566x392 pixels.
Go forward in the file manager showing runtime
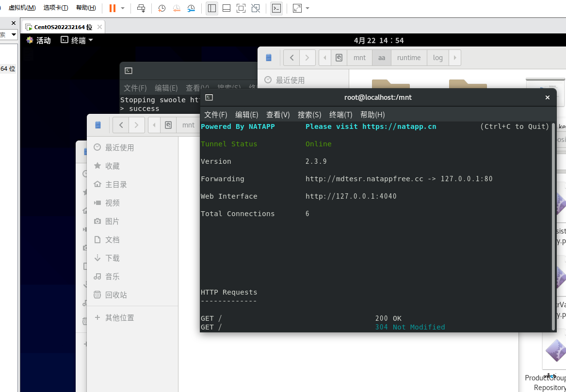307,58
